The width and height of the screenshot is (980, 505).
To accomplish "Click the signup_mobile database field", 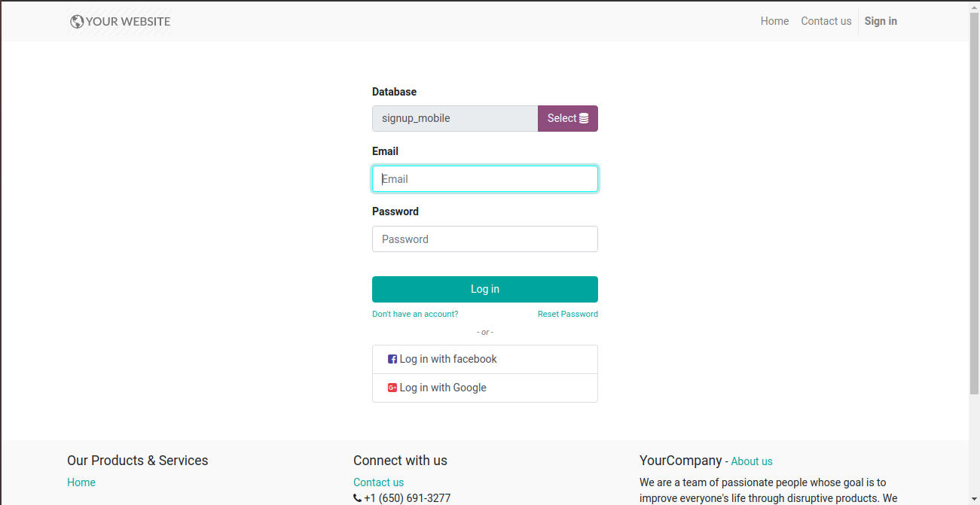I will (455, 118).
